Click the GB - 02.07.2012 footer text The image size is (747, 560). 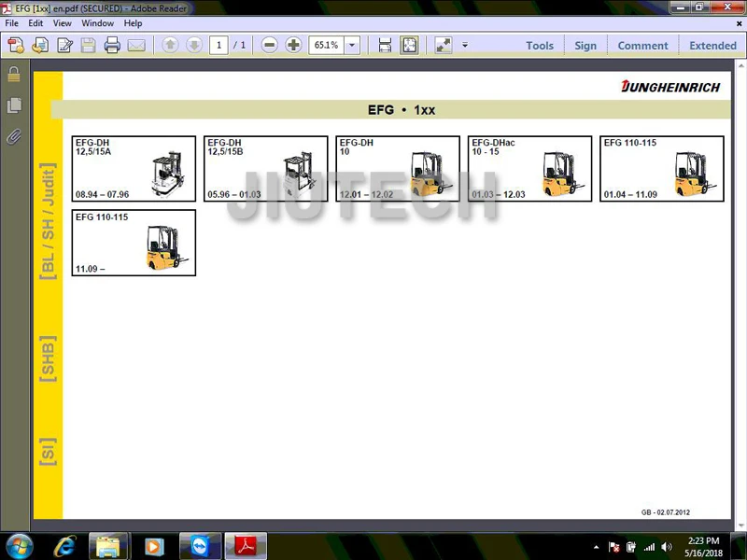[x=666, y=512]
